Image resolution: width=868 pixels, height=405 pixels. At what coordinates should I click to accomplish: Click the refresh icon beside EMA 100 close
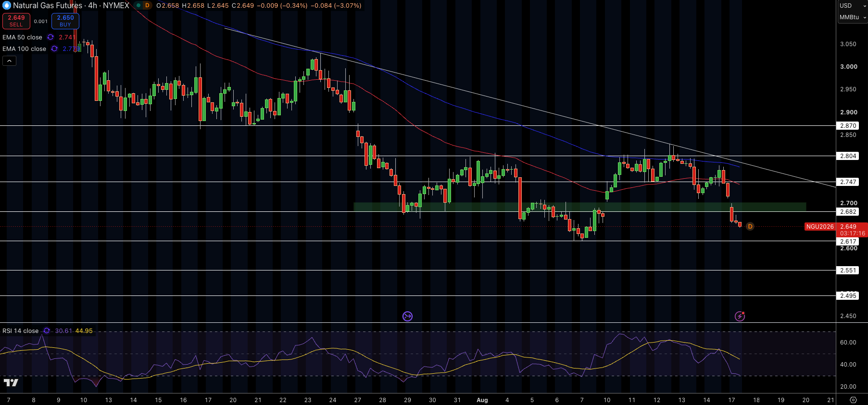click(x=54, y=49)
